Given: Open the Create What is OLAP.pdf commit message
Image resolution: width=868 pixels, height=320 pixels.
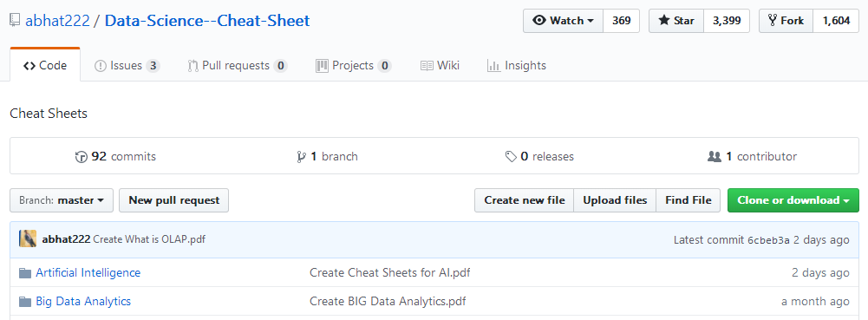Looking at the screenshot, I should pos(149,239).
